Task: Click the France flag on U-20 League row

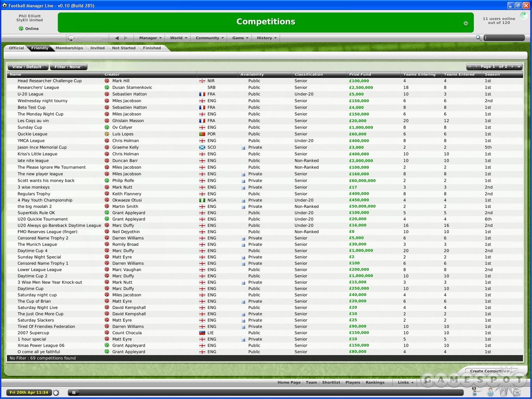Action: (x=202, y=94)
